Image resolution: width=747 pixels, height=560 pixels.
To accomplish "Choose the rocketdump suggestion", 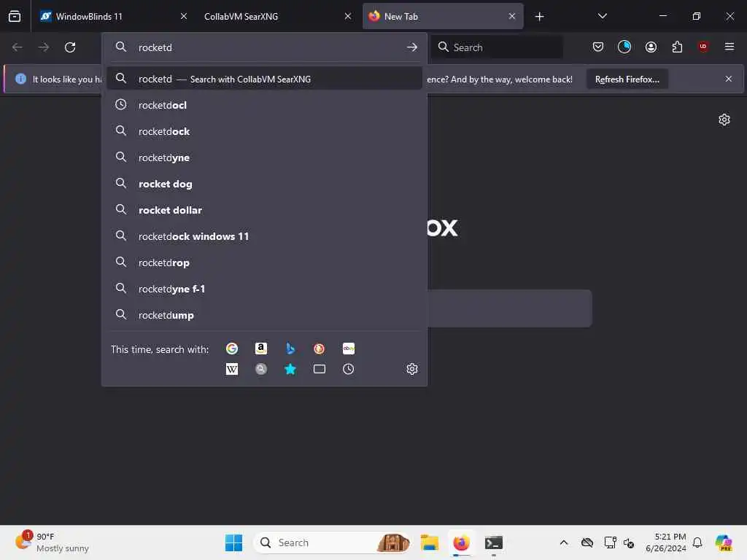I will click(264, 315).
